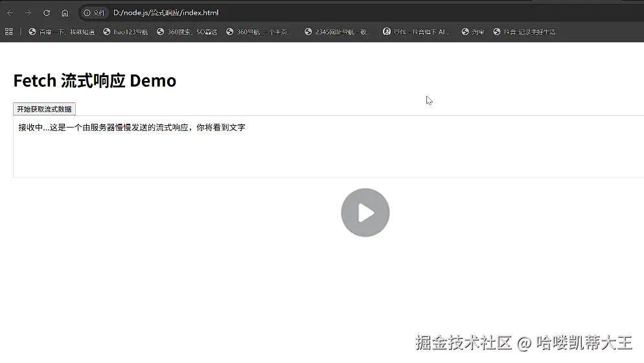Open the 百度一下 bookmark

point(62,32)
